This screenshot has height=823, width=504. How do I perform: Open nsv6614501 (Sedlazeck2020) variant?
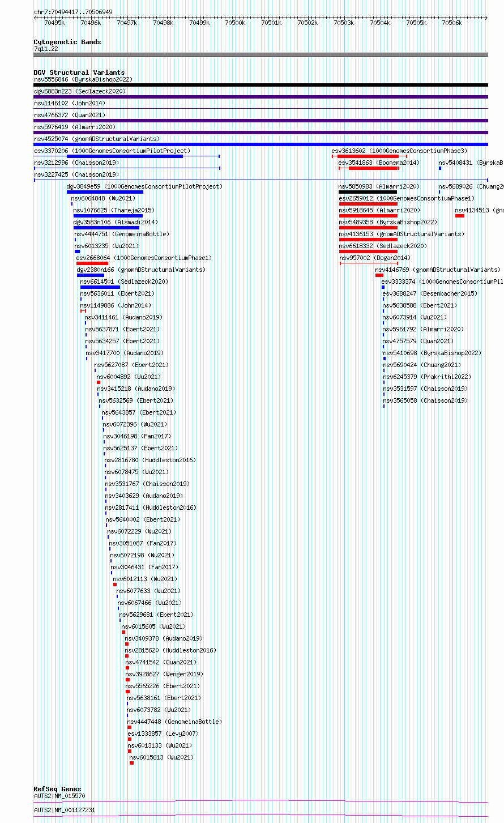click(x=124, y=282)
